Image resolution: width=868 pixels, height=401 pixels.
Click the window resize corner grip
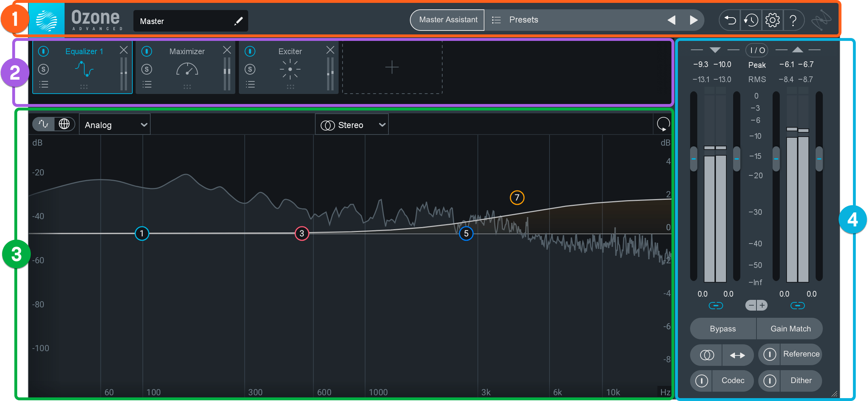tap(834, 393)
